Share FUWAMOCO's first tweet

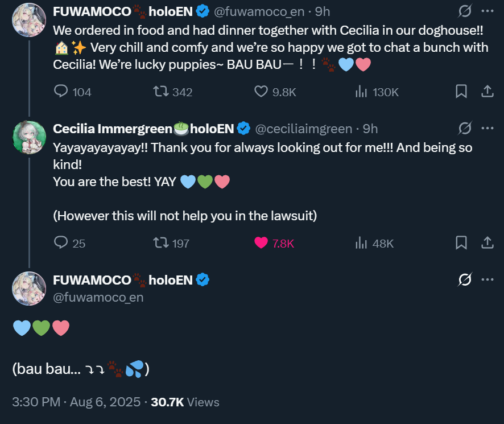(488, 92)
